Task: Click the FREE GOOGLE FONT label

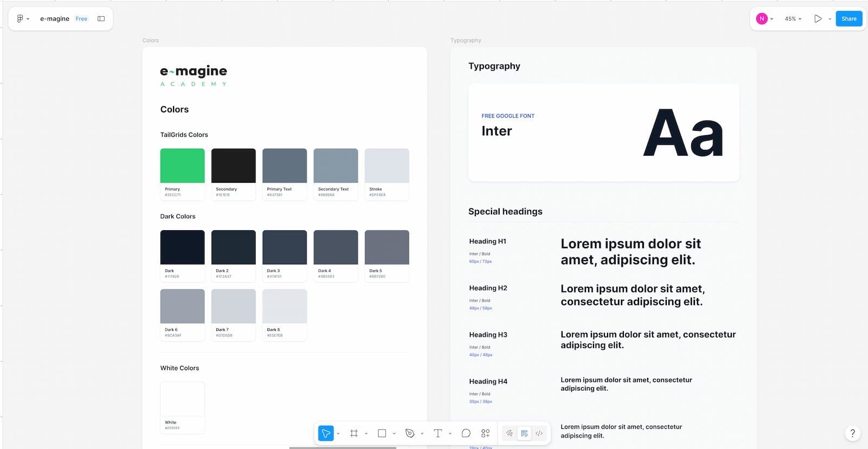Action: [508, 116]
